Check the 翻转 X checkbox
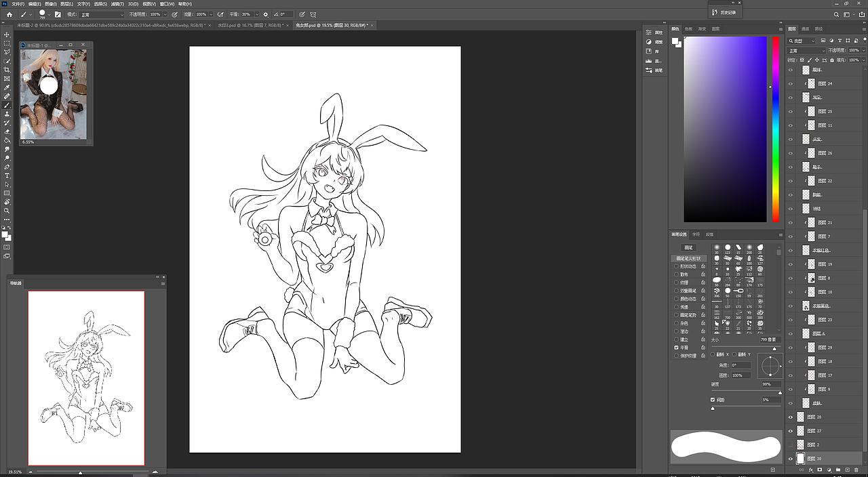The image size is (868, 477). pyautogui.click(x=713, y=354)
